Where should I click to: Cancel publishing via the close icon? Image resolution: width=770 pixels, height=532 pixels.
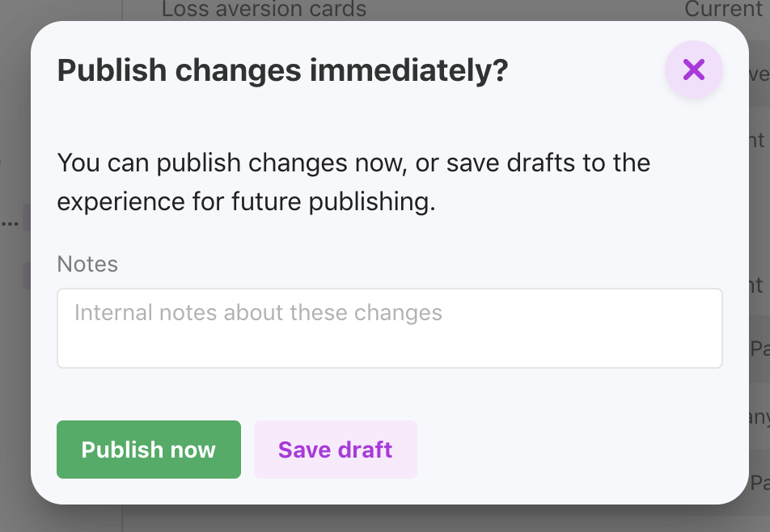coord(693,70)
